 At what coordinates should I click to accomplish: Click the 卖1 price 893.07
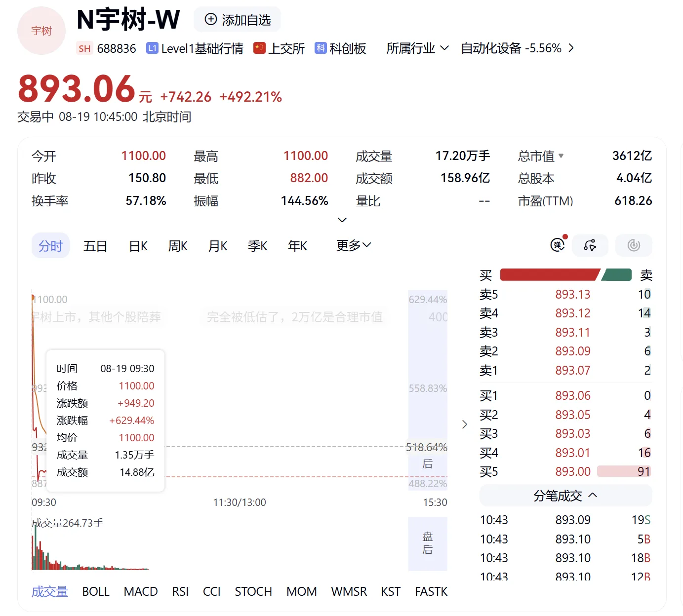572,370
